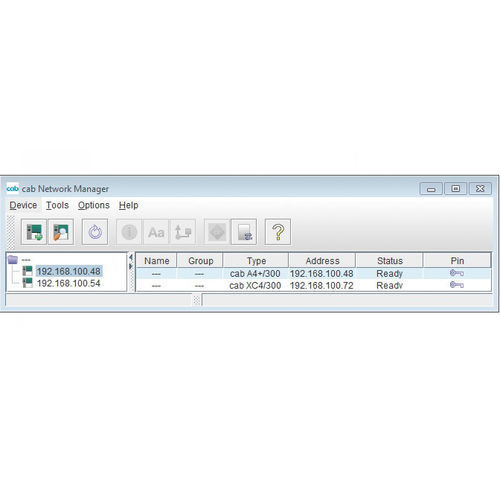The width and height of the screenshot is (500, 500).
Task: Click the Aa fonts toolbar icon
Action: [156, 232]
